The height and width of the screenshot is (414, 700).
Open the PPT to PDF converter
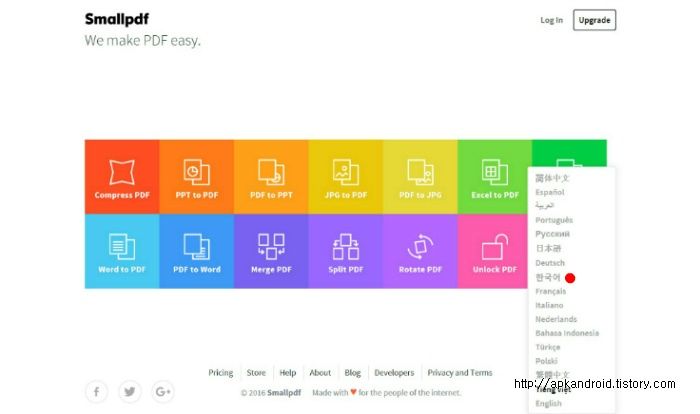(x=196, y=177)
